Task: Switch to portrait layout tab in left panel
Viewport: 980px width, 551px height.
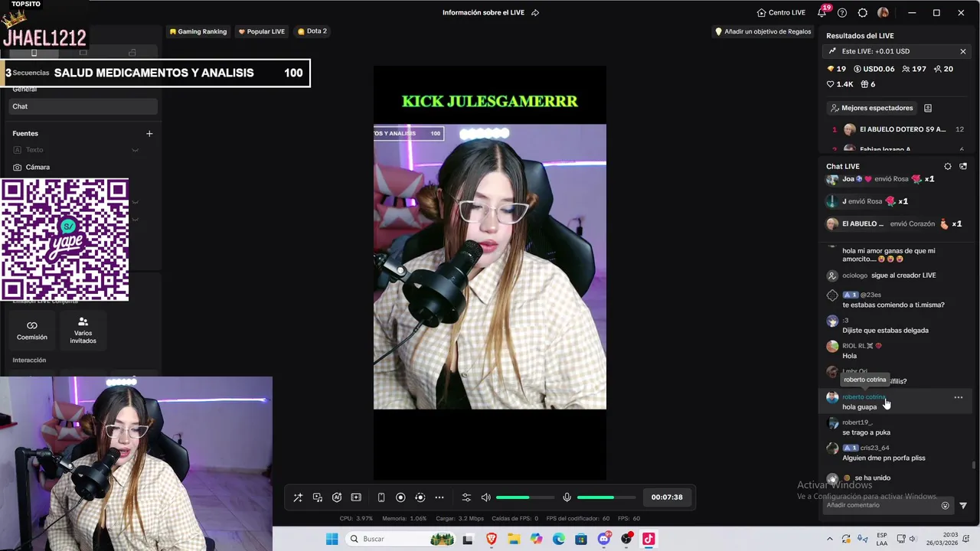Action: (34, 53)
